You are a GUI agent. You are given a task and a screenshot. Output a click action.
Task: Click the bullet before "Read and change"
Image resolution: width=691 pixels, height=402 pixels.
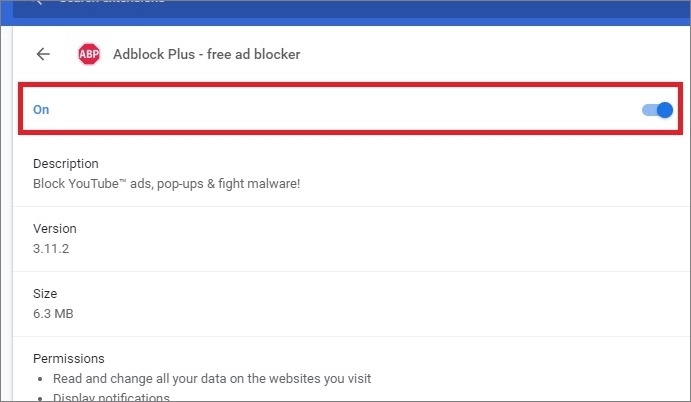(39, 380)
